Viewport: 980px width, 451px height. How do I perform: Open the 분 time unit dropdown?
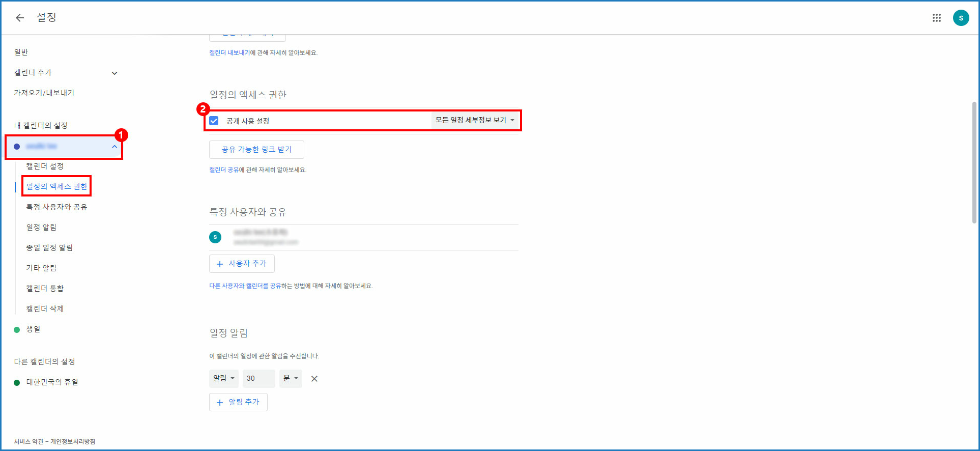click(291, 378)
